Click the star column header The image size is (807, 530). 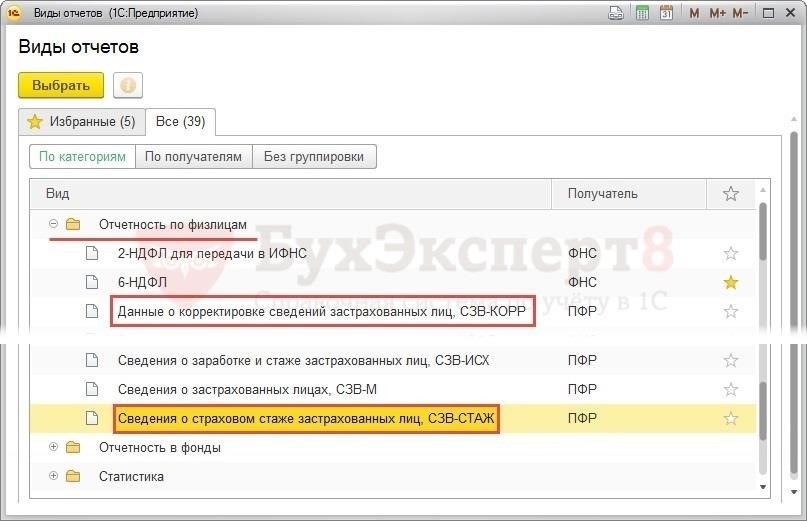[x=731, y=193]
